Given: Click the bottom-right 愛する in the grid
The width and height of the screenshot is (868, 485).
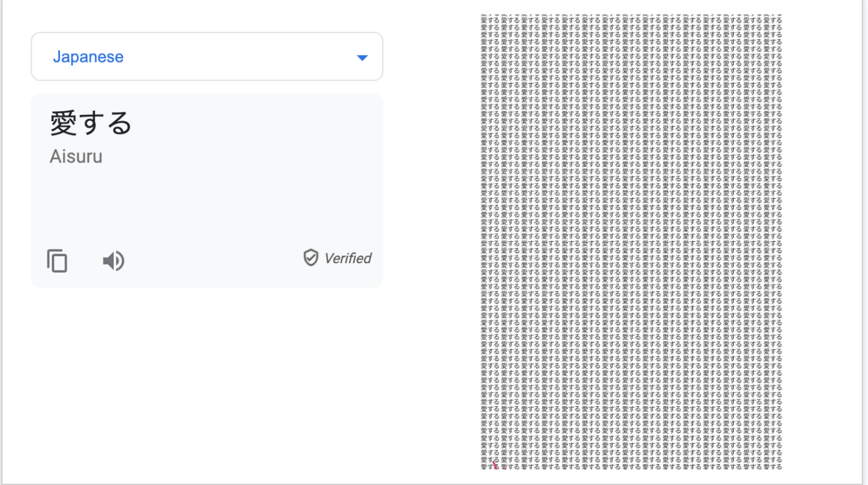Looking at the screenshot, I should tap(772, 466).
